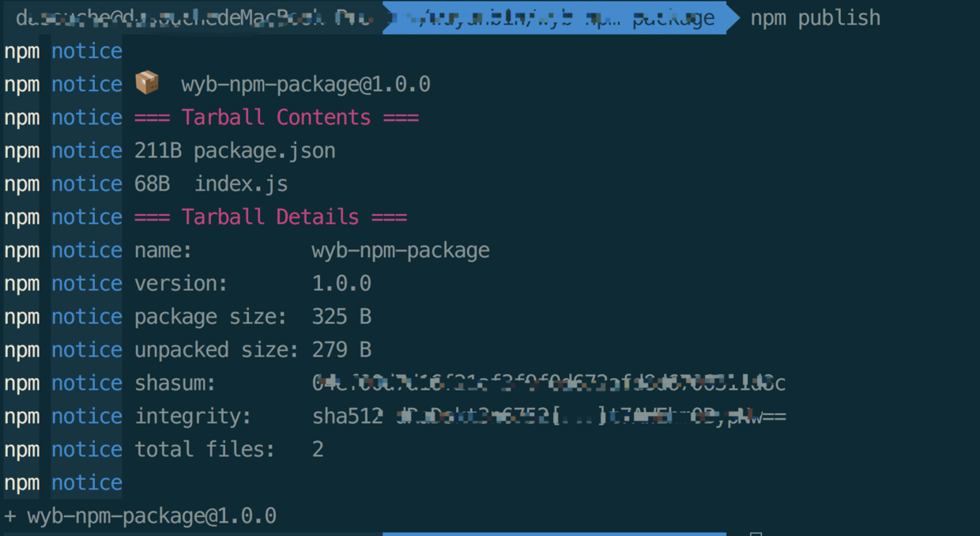Viewport: 980px width, 536px height.
Task: Click the arrow tip of prompt segment
Action: click(733, 17)
